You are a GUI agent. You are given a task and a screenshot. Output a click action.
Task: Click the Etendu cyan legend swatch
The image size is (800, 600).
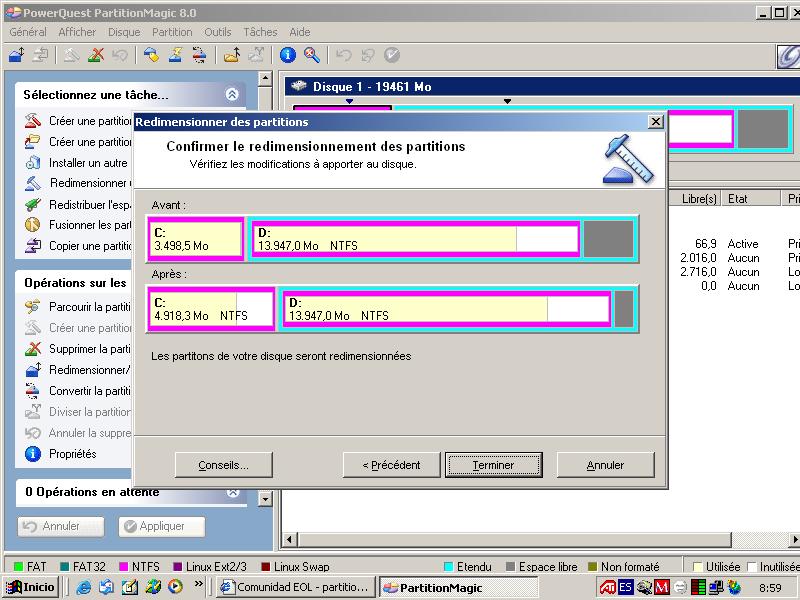tap(448, 566)
